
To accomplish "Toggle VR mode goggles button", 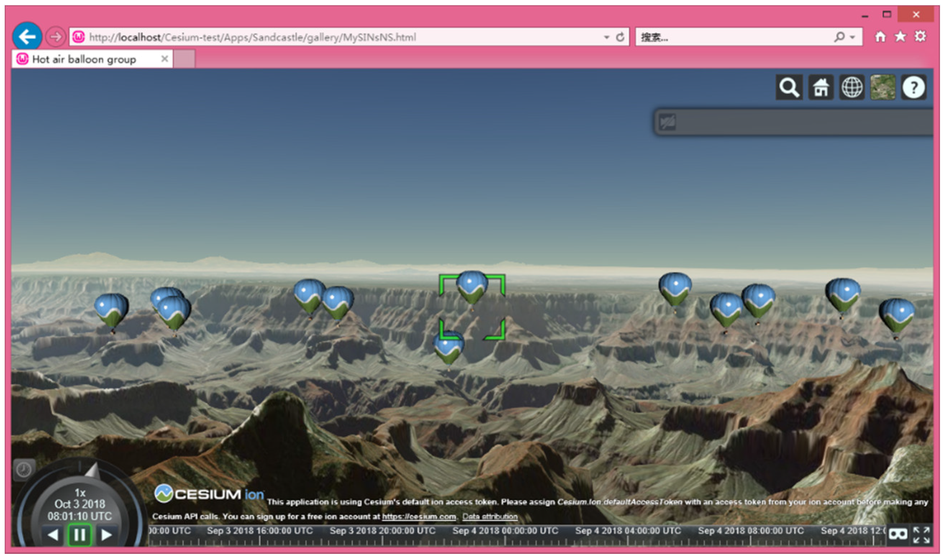I will pyautogui.click(x=898, y=535).
